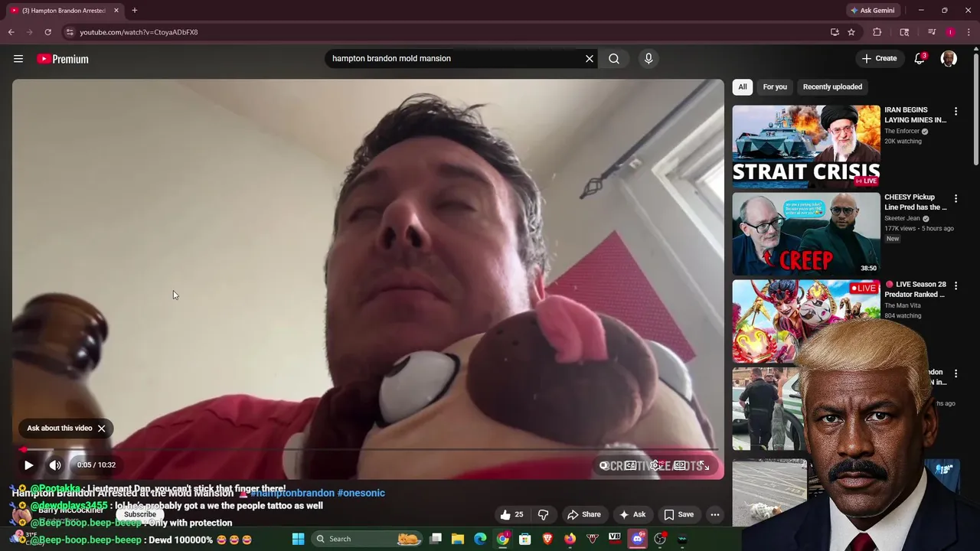View site information icon in address bar
This screenshot has width=980, height=551.
coord(70,32)
